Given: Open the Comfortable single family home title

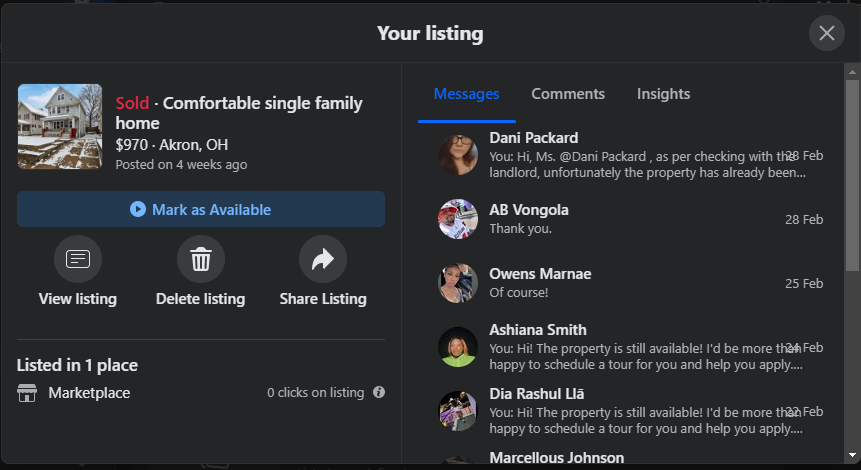Looking at the screenshot, I should (x=239, y=113).
